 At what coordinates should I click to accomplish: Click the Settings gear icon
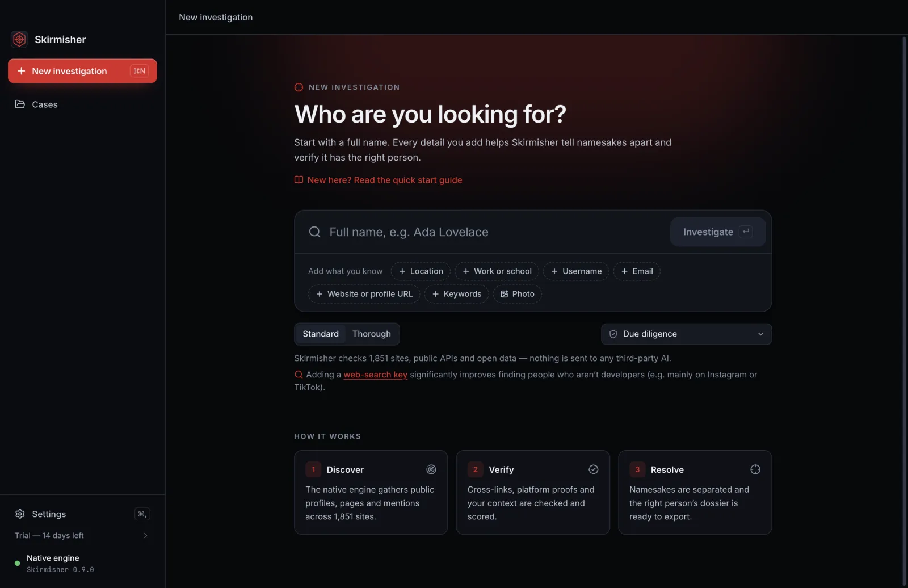(20, 514)
